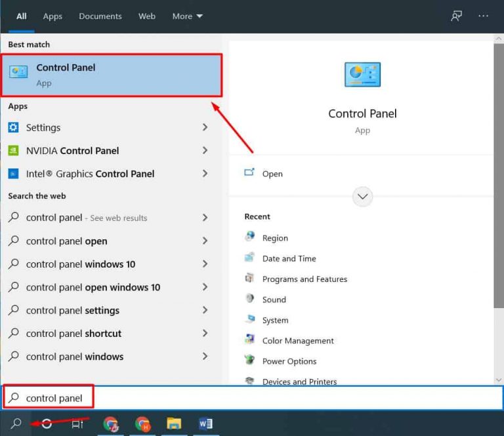Open the feedback icon in header

(456, 16)
